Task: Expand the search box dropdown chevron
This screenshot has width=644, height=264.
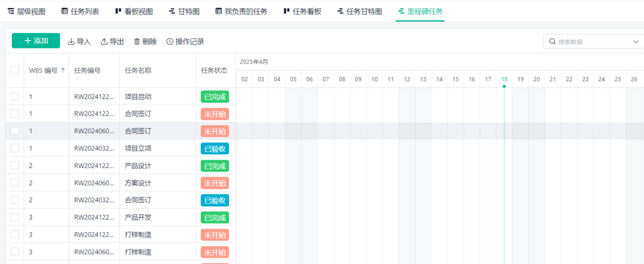Action: (636, 41)
